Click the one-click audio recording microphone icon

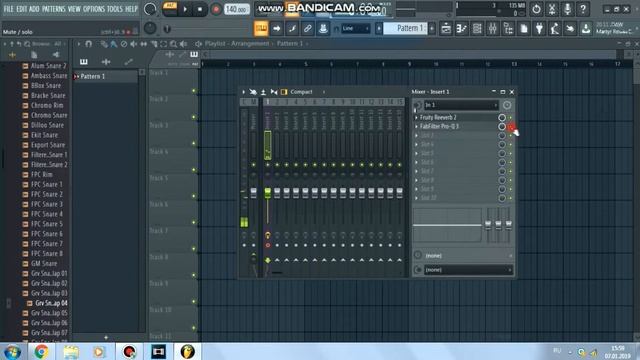[567, 9]
